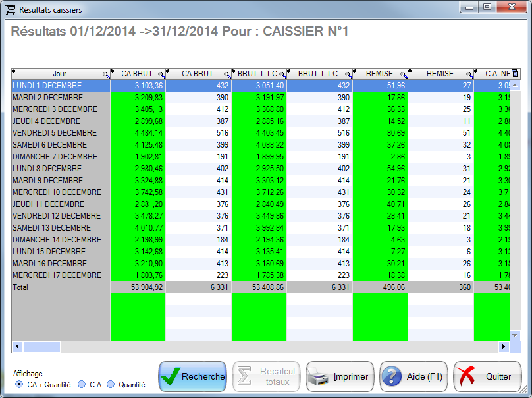Screen dimensions: 532x398
Task: Click the Recherche button
Action: [x=192, y=376]
